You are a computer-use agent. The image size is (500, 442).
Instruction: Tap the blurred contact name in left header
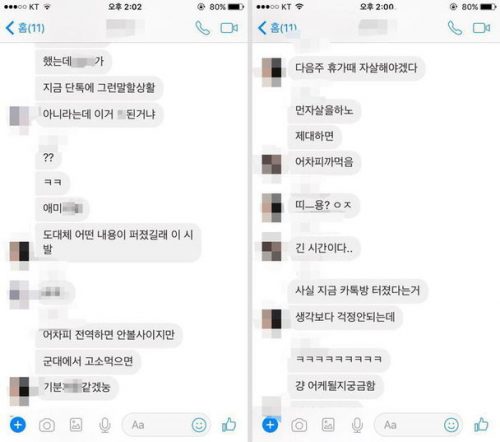[122, 27]
